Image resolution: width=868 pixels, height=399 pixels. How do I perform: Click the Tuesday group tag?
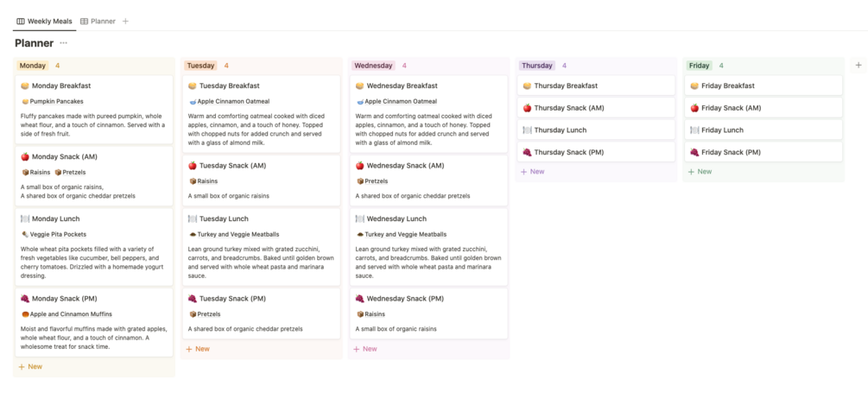click(x=200, y=66)
